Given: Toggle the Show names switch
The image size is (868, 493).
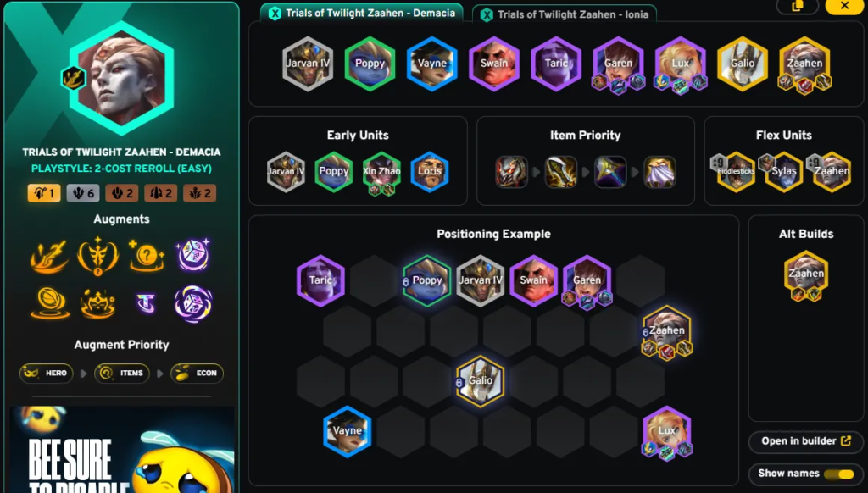Looking at the screenshot, I should 839,474.
